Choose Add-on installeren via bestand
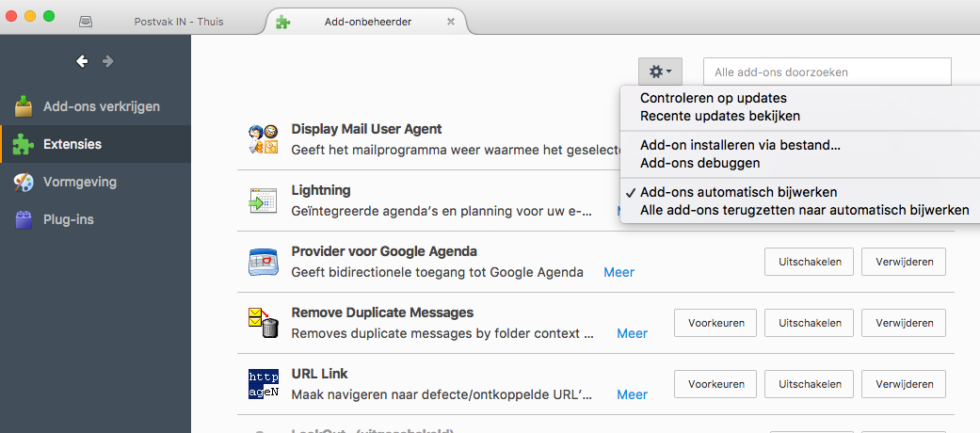This screenshot has height=433, width=980. click(740, 145)
